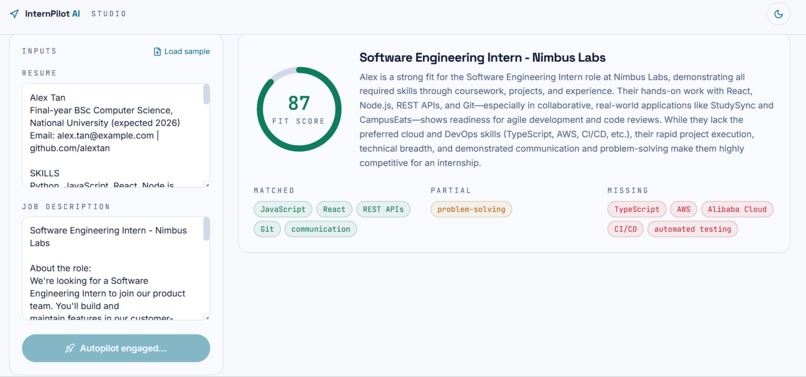Click the Job Description text area resize handle
Image resolution: width=806 pixels, height=377 pixels.
[207, 317]
